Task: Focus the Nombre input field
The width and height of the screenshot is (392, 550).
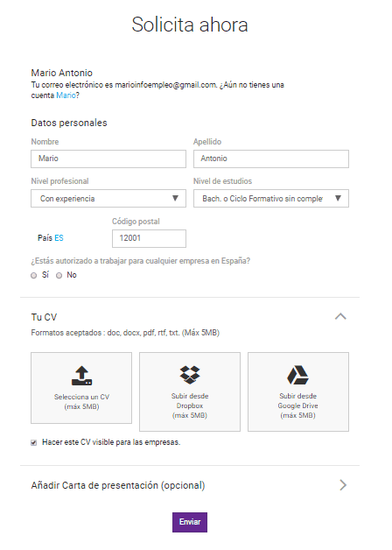Action: pyautogui.click(x=108, y=159)
